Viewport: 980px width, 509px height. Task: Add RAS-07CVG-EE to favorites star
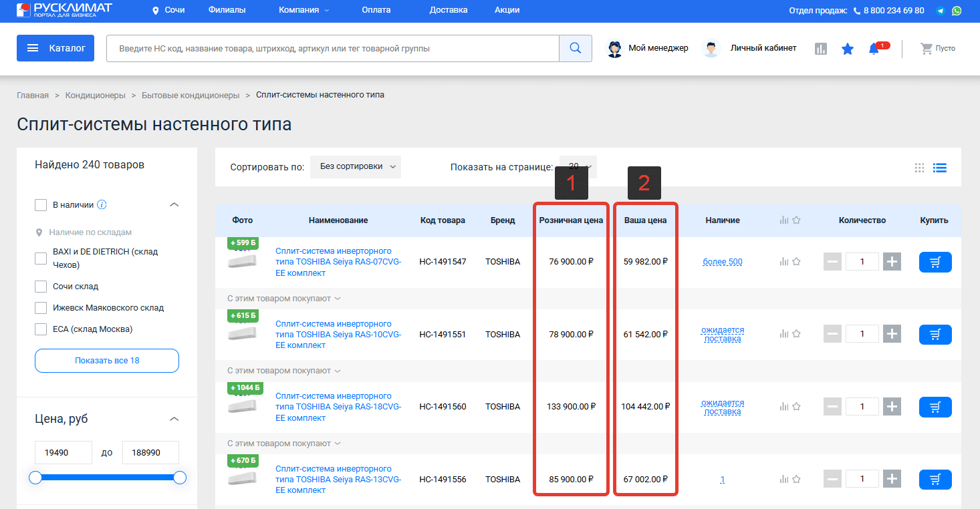pos(796,262)
